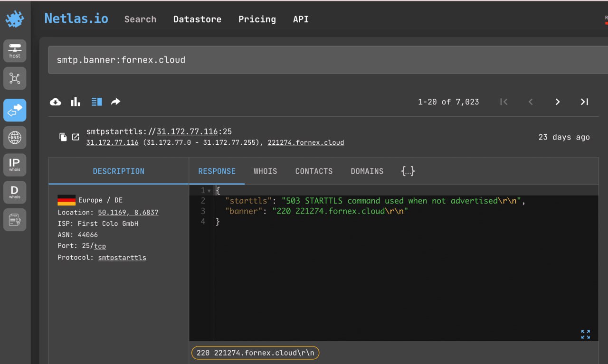Viewport: 608px width, 364px height.
Task: Click the banner JSON key line
Action: tap(316, 211)
